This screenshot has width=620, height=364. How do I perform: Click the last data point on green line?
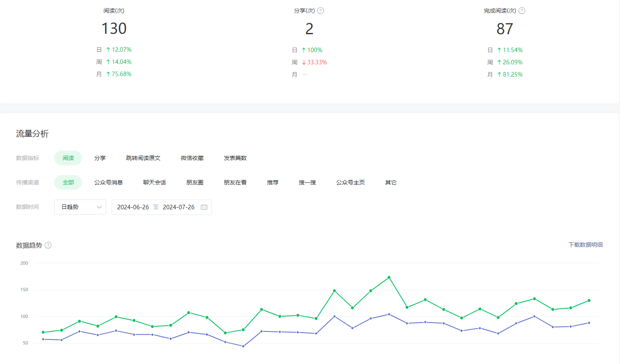coord(589,300)
